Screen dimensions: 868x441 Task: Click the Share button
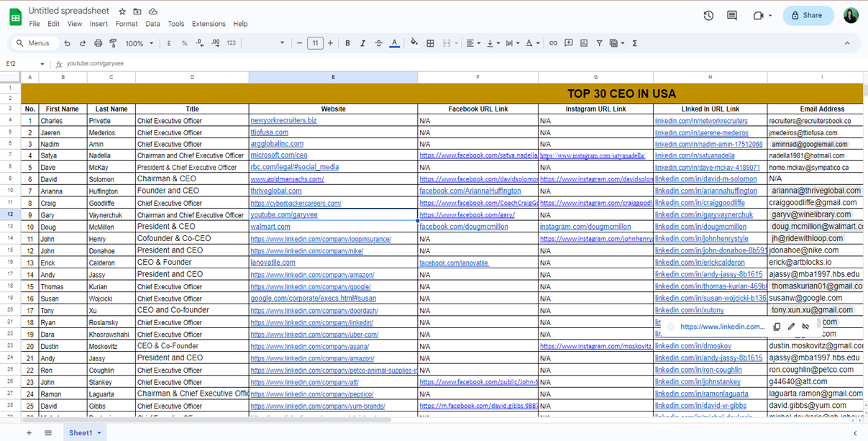(x=808, y=15)
